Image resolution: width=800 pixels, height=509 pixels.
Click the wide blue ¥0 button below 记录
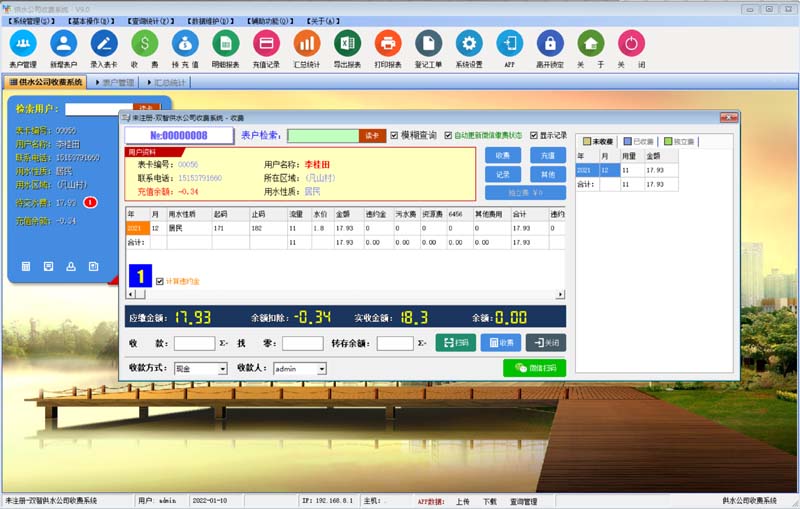(525, 193)
